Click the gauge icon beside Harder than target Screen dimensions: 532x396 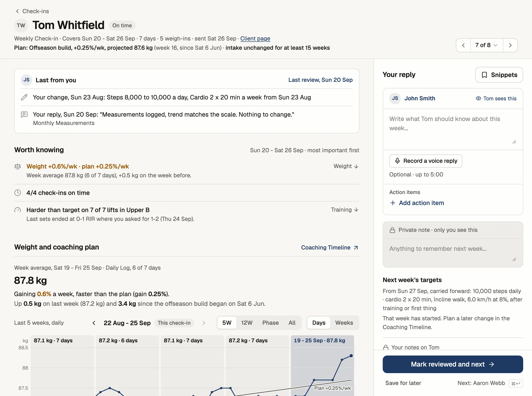[x=18, y=210]
